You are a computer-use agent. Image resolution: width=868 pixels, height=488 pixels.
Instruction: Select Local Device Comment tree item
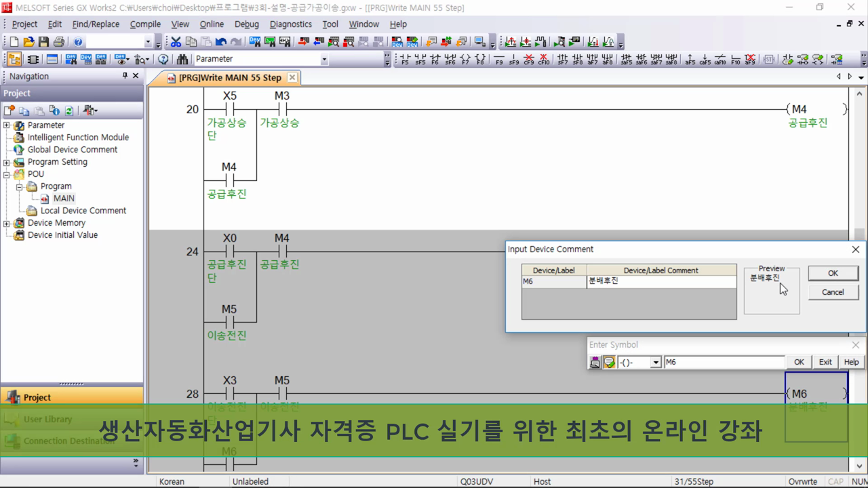click(x=83, y=211)
